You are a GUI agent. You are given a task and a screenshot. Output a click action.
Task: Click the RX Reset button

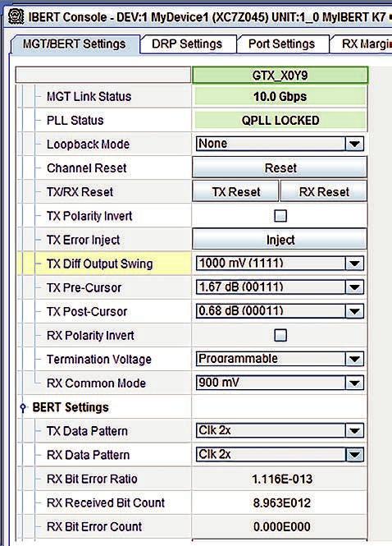(x=324, y=191)
